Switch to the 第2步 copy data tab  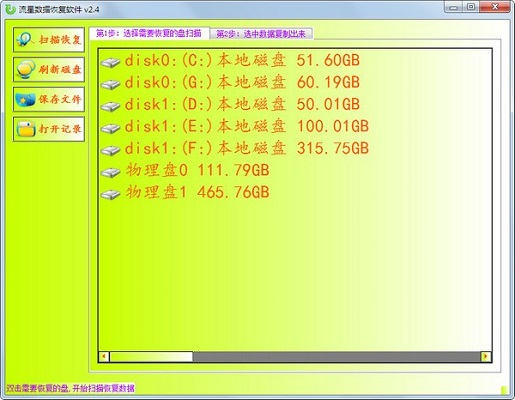(x=261, y=34)
